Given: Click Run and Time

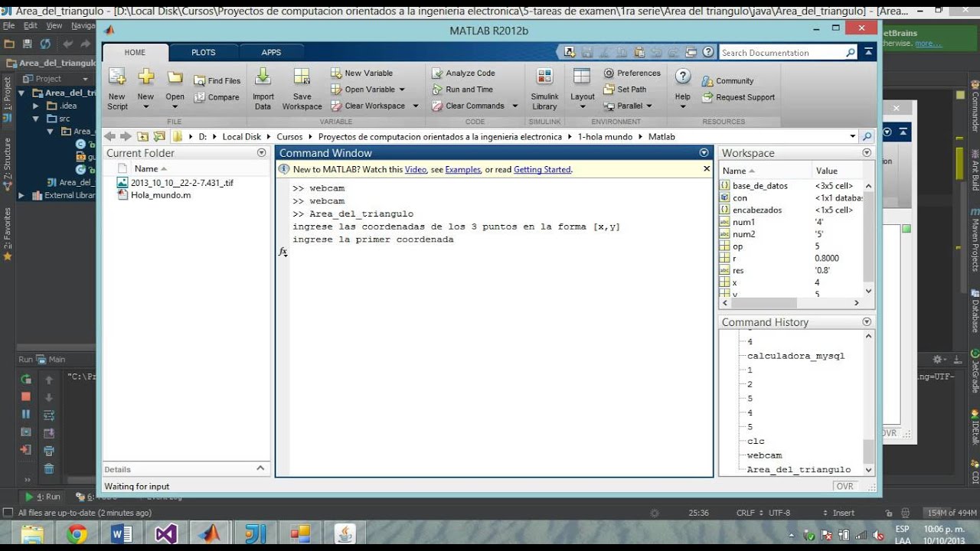Looking at the screenshot, I should [462, 90].
